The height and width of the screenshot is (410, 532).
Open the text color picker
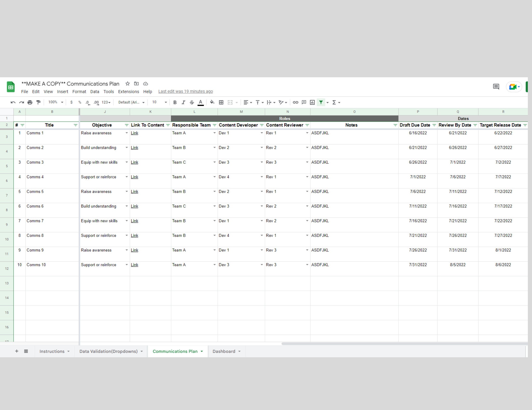pyautogui.click(x=201, y=102)
